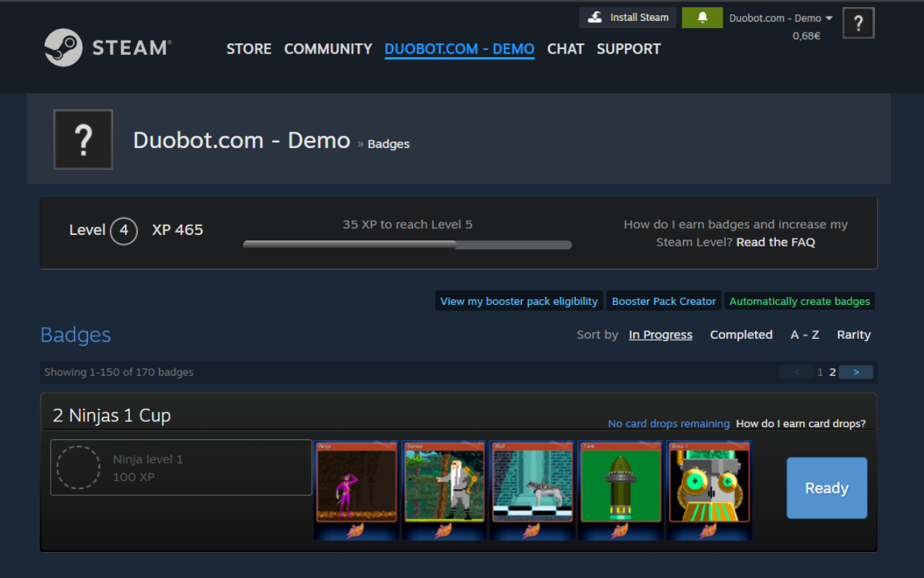This screenshot has height=578, width=924.
Task: Sort badges by Completed
Action: 741,335
